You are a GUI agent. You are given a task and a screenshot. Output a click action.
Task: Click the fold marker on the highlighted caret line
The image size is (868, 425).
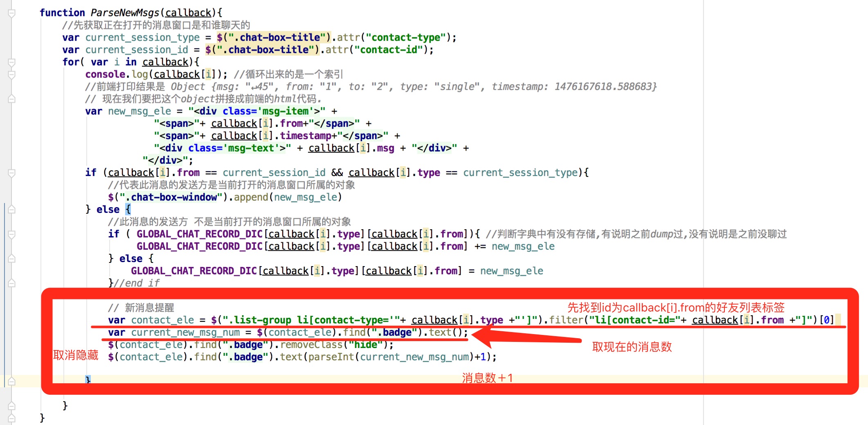pyautogui.click(x=12, y=381)
